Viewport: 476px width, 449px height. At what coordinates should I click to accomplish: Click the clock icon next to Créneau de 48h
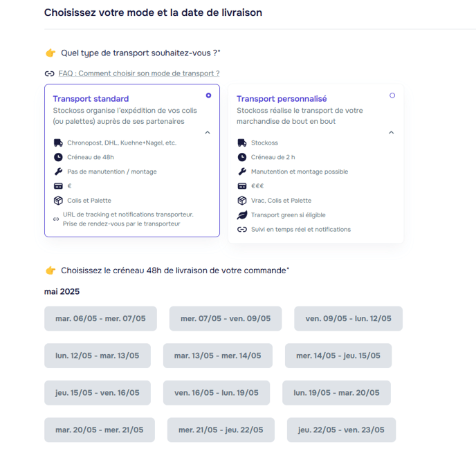point(57,157)
